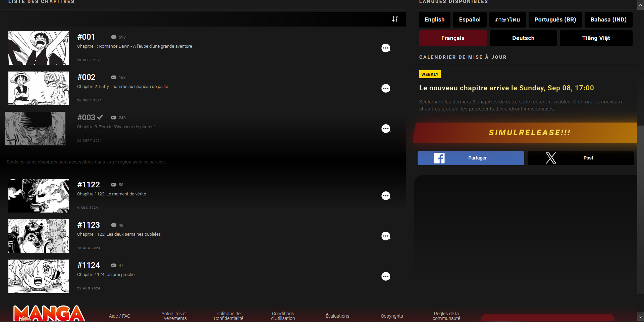This screenshot has width=644, height=322.
Task: Click scrollbar down arrow at bottom right
Action: (640, 317)
